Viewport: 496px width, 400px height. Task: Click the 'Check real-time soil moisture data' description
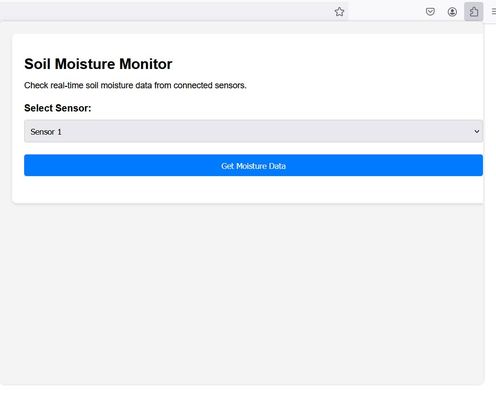point(135,85)
